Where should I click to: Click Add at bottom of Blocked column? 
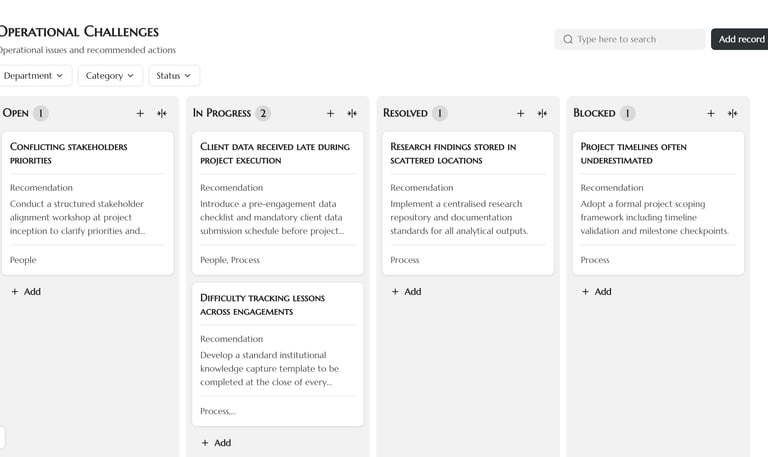coord(596,292)
